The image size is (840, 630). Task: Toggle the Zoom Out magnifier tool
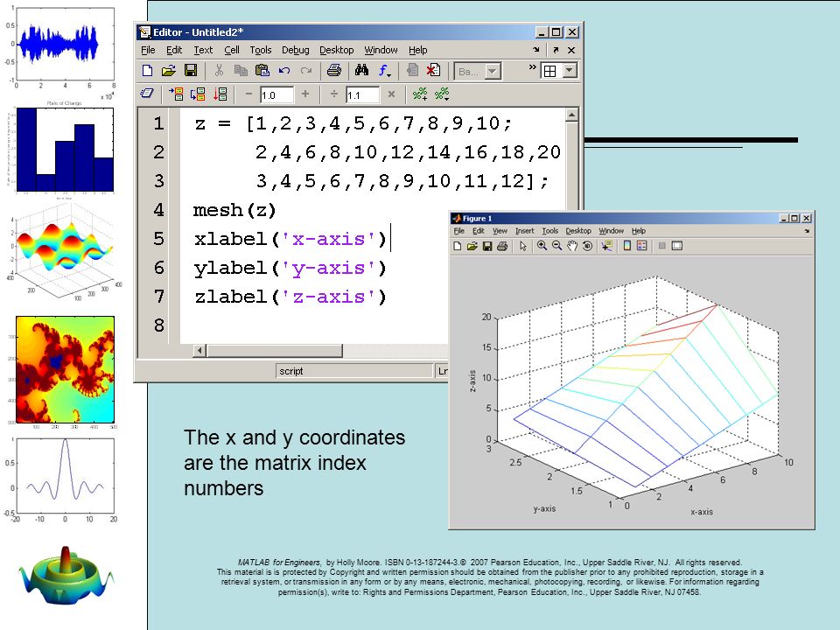point(557,246)
